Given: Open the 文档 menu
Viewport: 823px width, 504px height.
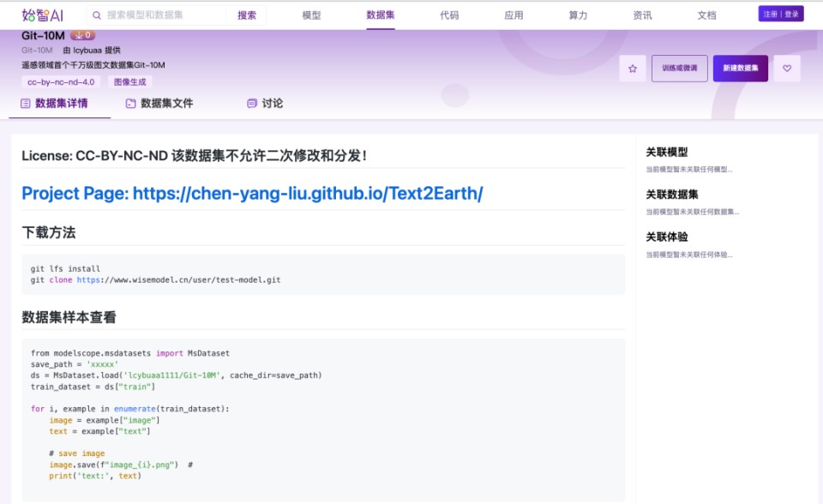Looking at the screenshot, I should coord(706,15).
